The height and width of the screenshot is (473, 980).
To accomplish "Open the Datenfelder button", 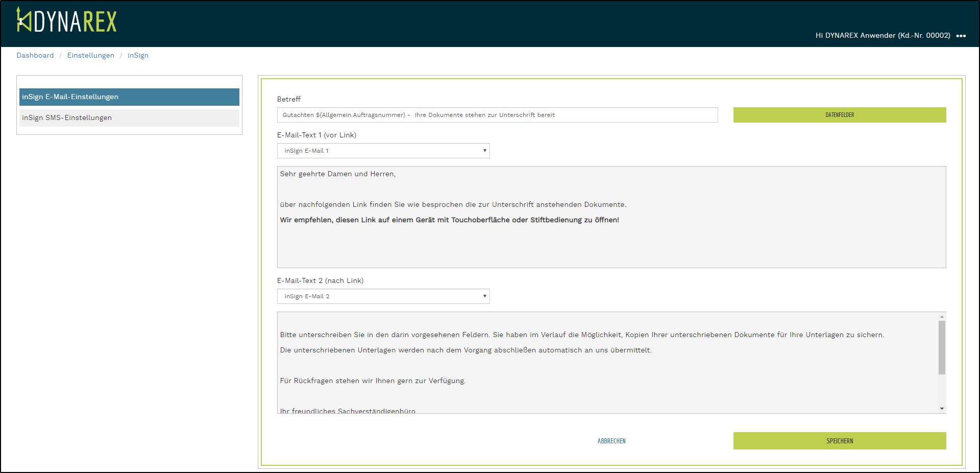I will tap(839, 115).
